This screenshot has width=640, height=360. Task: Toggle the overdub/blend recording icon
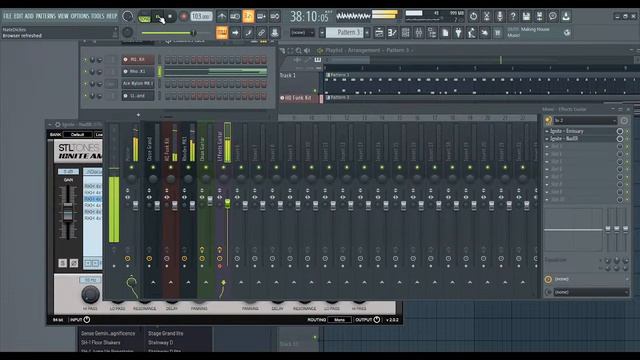click(261, 16)
